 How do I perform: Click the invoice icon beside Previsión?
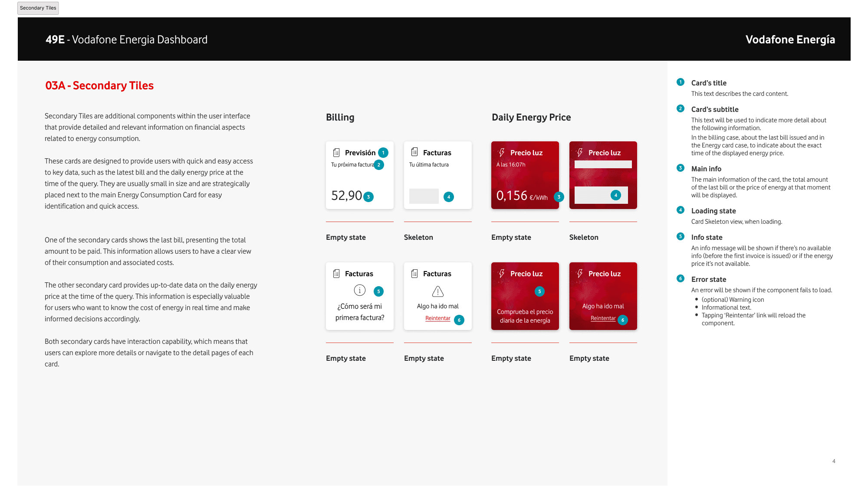(x=336, y=153)
